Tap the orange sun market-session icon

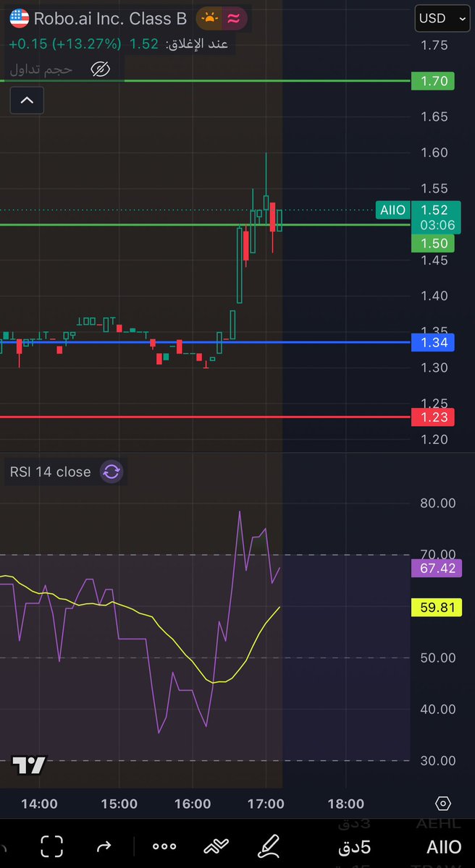coord(209,19)
